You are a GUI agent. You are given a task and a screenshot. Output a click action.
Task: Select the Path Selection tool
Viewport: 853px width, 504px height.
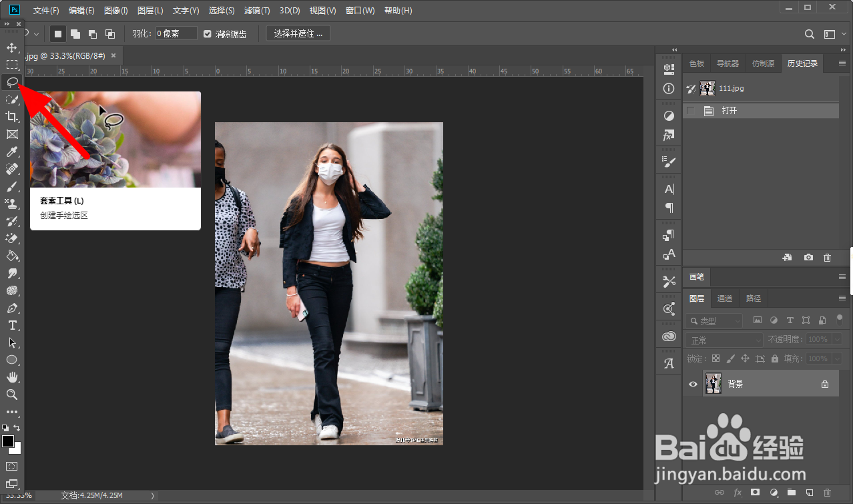click(11, 342)
